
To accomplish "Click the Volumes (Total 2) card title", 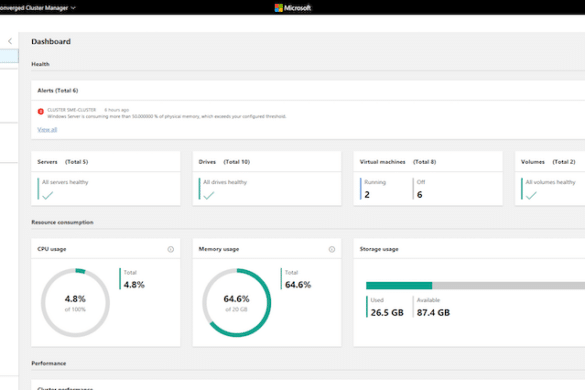I will tap(548, 162).
